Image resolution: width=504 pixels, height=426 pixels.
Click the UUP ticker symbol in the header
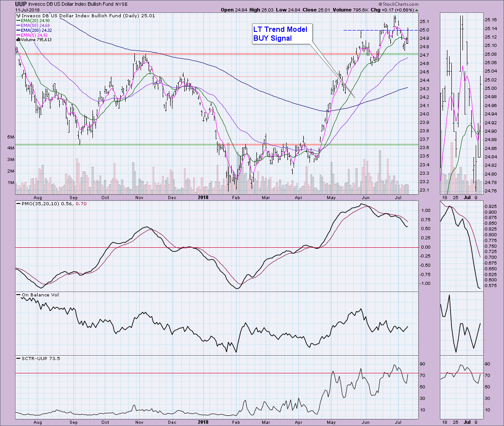click(21, 4)
